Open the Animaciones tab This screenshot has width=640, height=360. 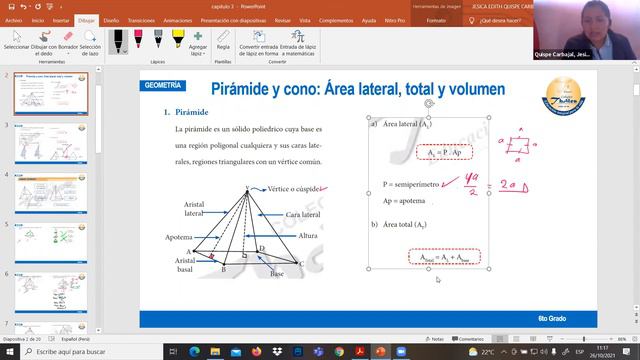178,20
